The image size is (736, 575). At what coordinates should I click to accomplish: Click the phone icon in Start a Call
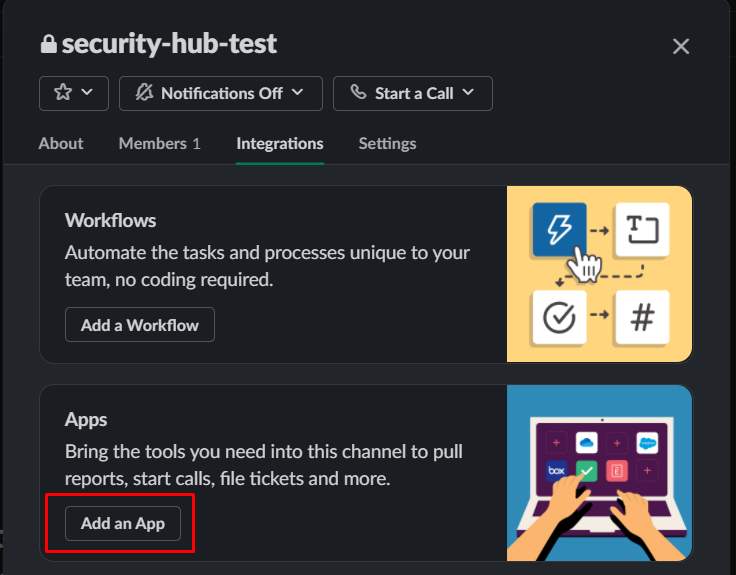(358, 92)
